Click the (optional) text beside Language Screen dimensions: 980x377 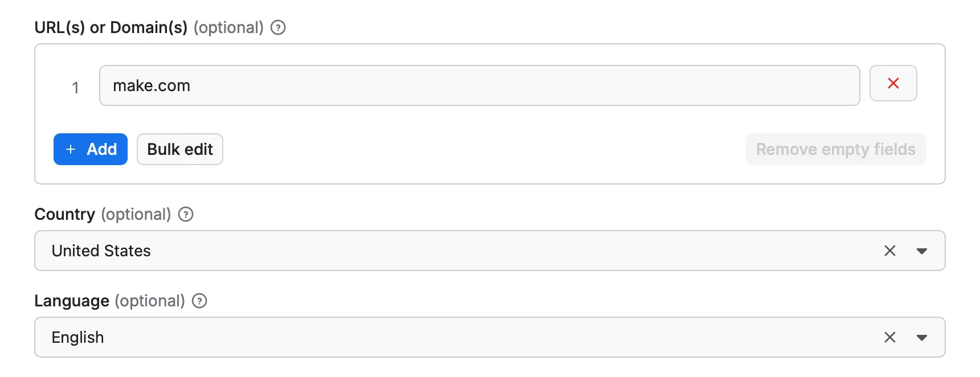150,301
